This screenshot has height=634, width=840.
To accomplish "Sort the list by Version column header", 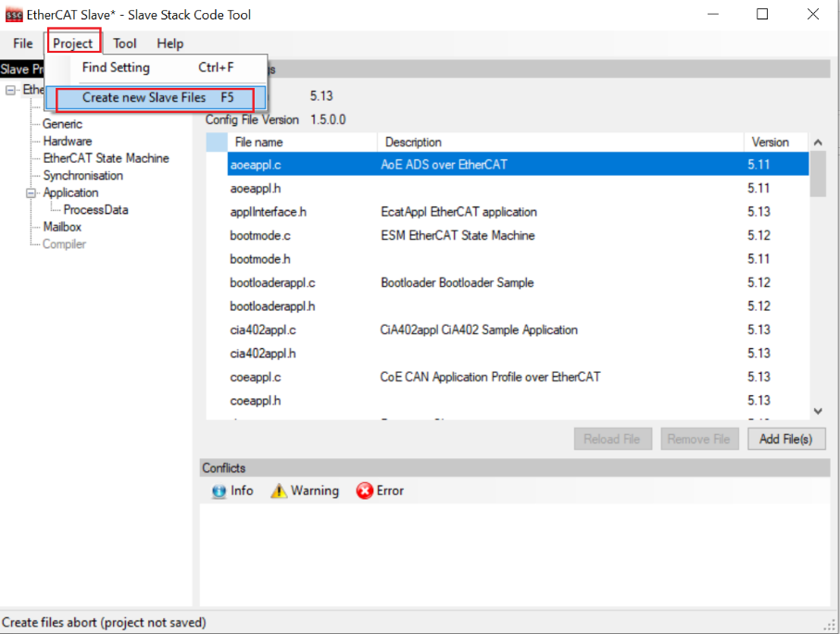I will [x=770, y=143].
